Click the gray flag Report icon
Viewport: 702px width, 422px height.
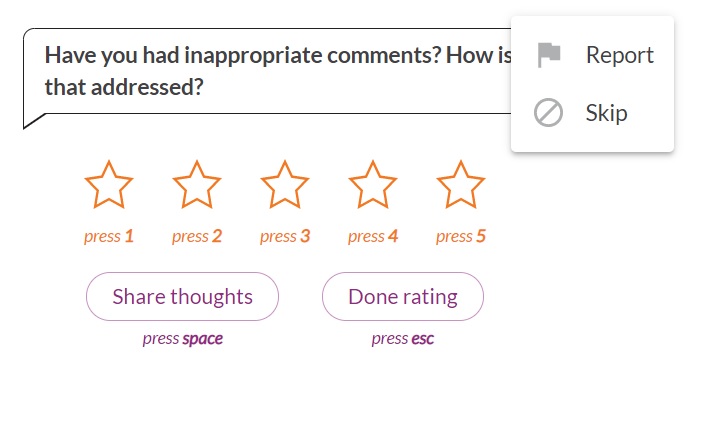tap(549, 55)
